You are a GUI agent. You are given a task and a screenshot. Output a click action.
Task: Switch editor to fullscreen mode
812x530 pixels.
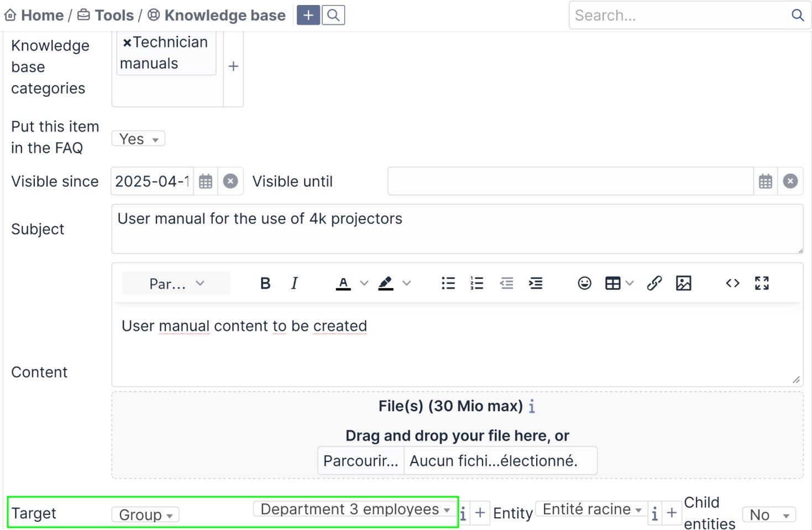pos(762,283)
